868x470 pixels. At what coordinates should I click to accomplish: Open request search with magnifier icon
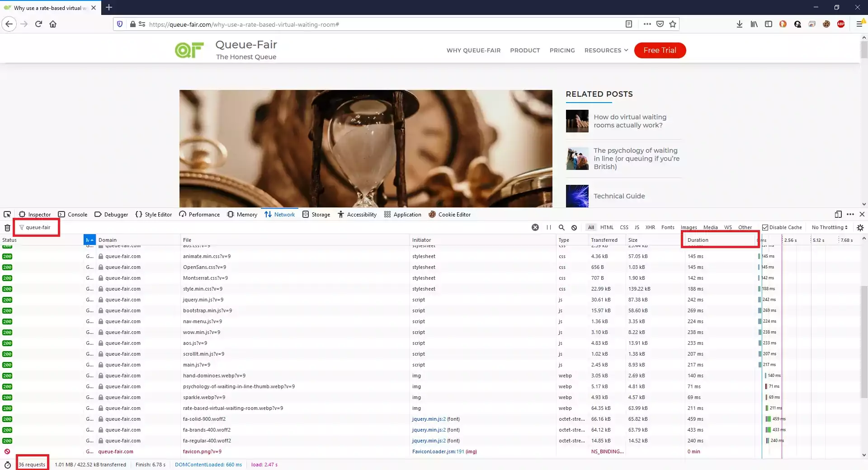[x=561, y=227]
